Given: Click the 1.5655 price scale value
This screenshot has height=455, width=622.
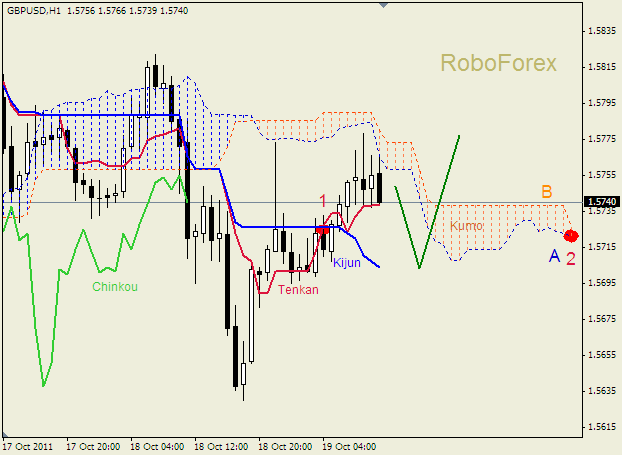Looking at the screenshot, I should click(x=602, y=355).
